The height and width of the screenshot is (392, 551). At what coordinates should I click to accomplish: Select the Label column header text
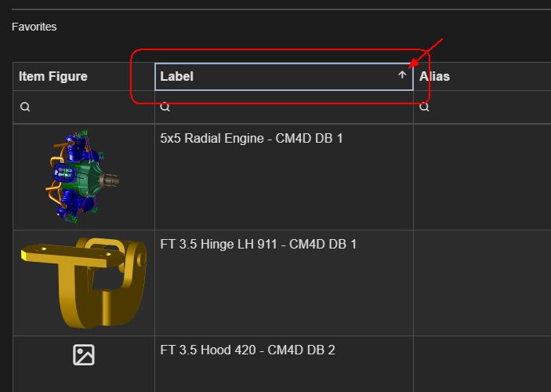point(177,76)
